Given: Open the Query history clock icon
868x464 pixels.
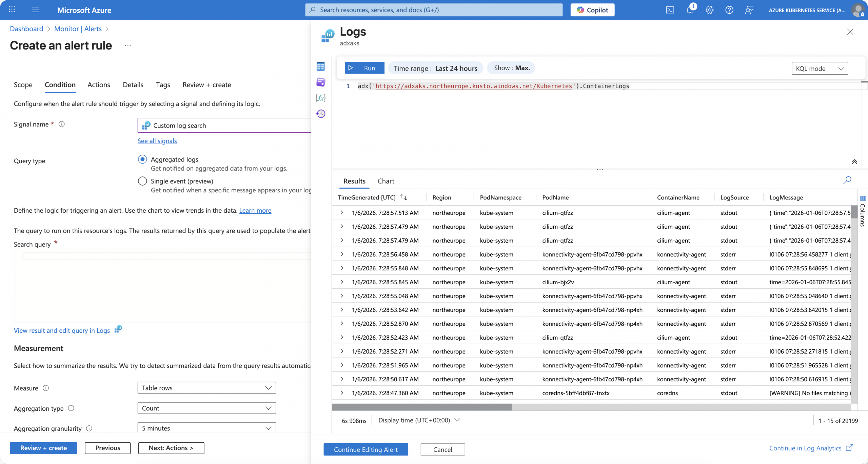Looking at the screenshot, I should 320,114.
